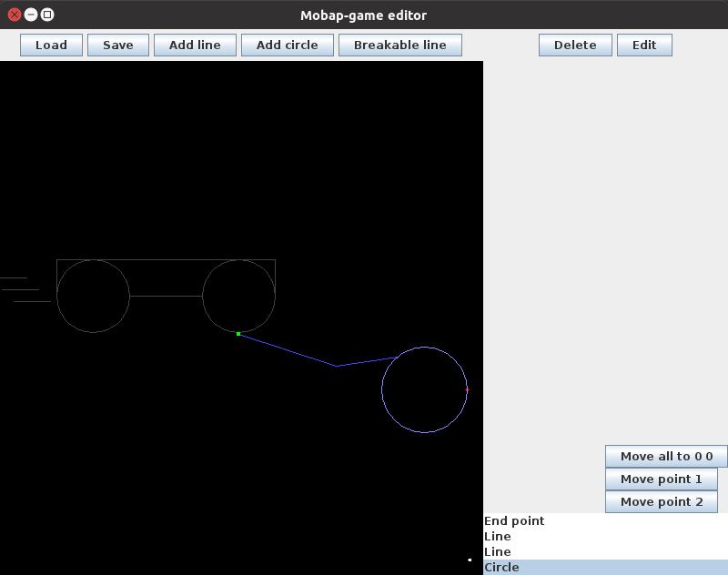
Task: Select the Add line tool
Action: (195, 45)
